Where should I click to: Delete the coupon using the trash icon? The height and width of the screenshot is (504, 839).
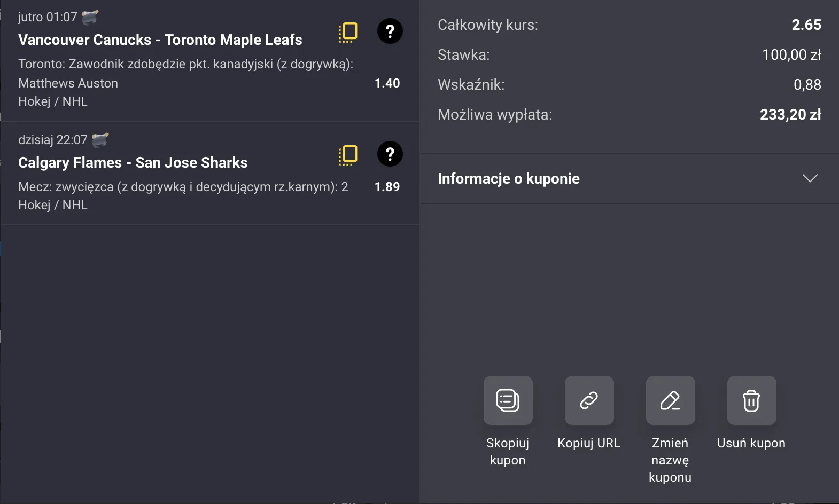coord(751,400)
